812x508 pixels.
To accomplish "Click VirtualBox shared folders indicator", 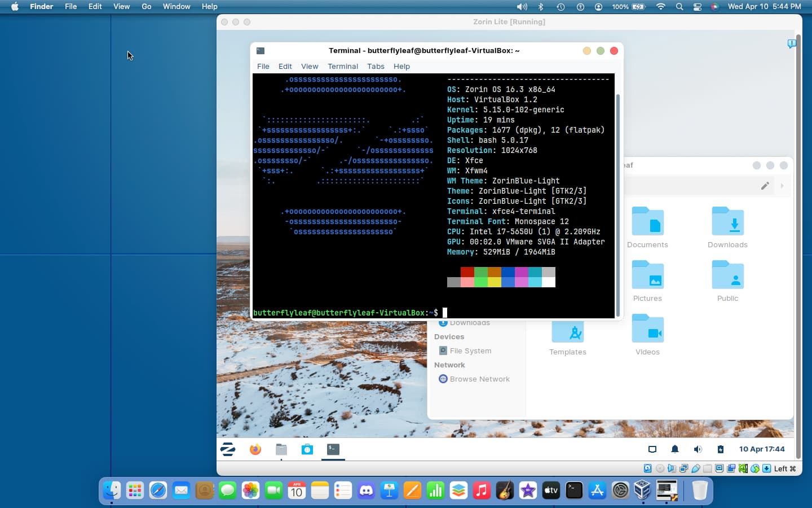I will [x=707, y=468].
